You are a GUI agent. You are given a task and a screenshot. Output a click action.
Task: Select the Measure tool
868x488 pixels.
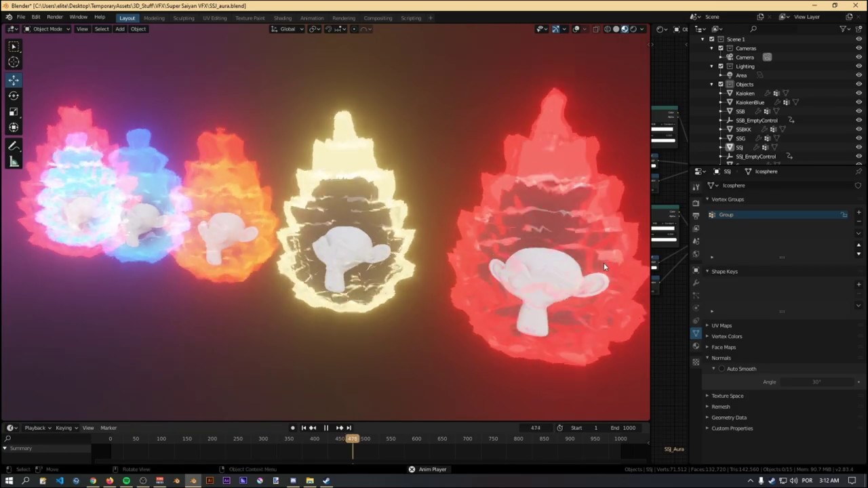coord(14,161)
